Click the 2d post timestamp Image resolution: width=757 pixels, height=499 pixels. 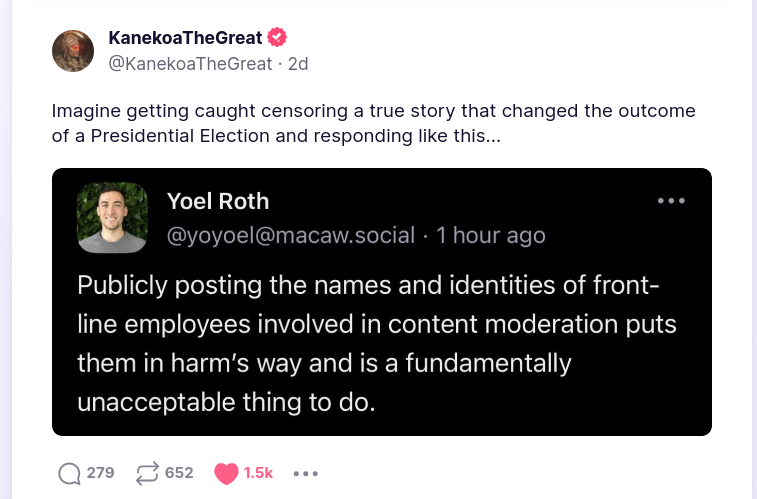(x=298, y=63)
